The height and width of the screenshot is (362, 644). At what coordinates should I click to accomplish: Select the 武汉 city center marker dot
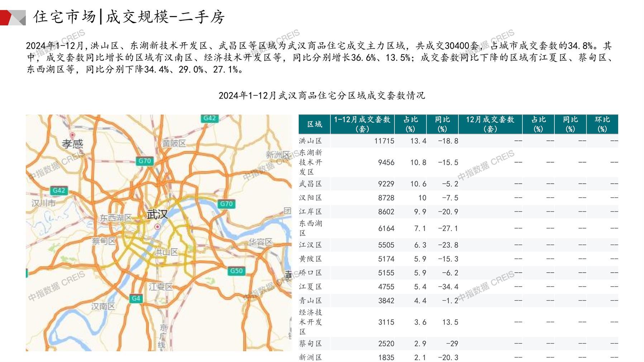[x=157, y=227]
